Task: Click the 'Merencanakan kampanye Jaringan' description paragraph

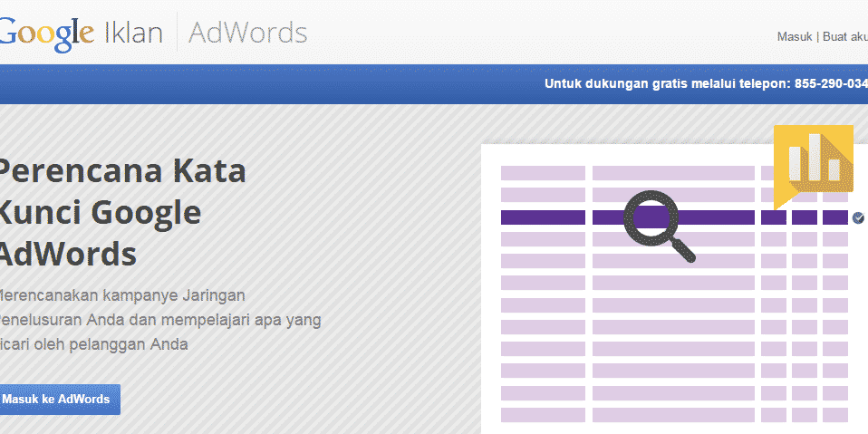Action: point(160,320)
